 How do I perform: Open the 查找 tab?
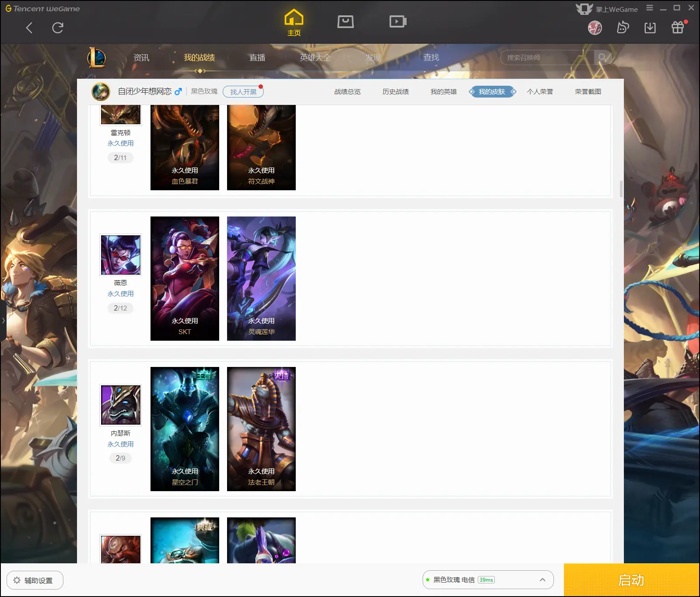[431, 57]
